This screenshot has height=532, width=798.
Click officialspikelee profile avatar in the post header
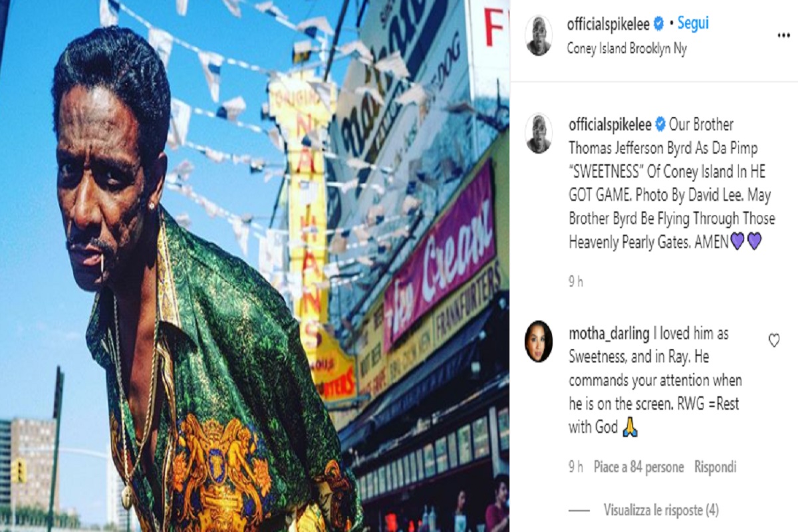[539, 35]
